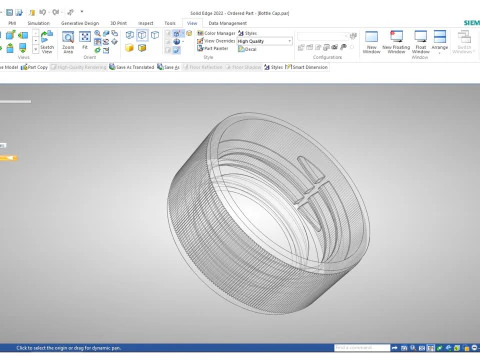
Task: Click the New Floating Window button
Action: pos(396,42)
